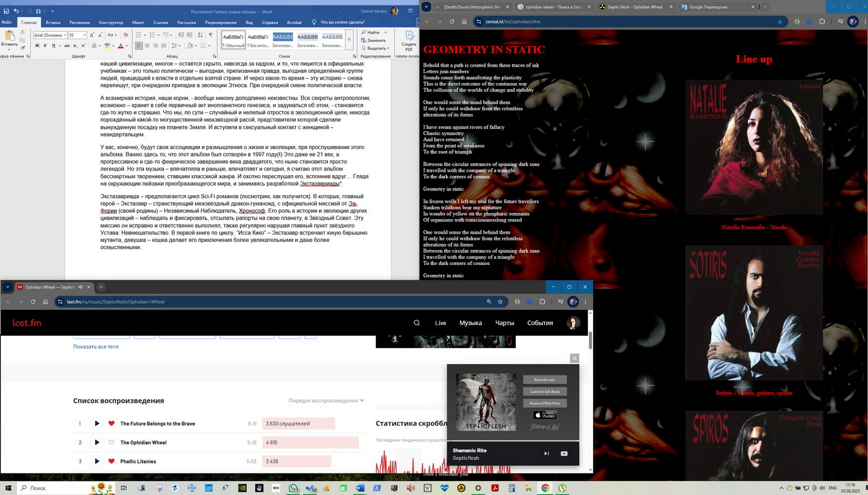
Task: Open the font name combo box
Action: tap(50, 35)
